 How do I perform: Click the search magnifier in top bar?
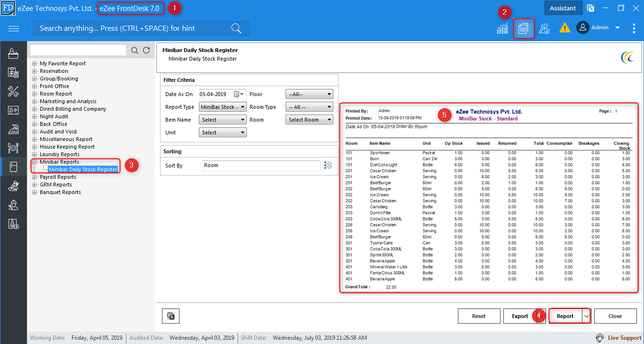click(x=236, y=28)
